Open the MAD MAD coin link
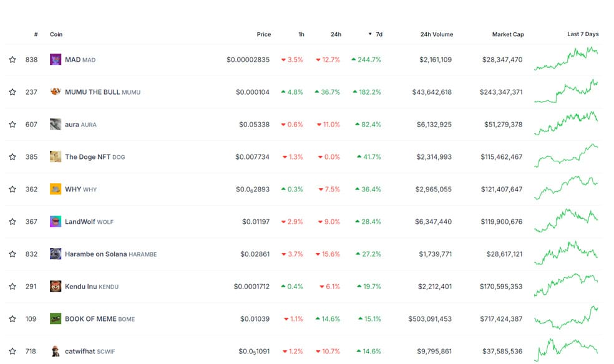 pyautogui.click(x=80, y=60)
